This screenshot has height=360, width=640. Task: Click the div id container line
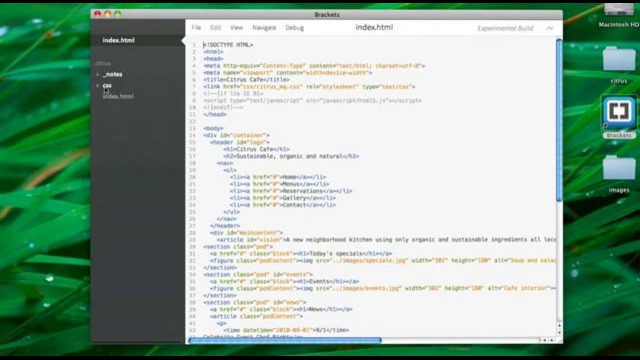236,136
